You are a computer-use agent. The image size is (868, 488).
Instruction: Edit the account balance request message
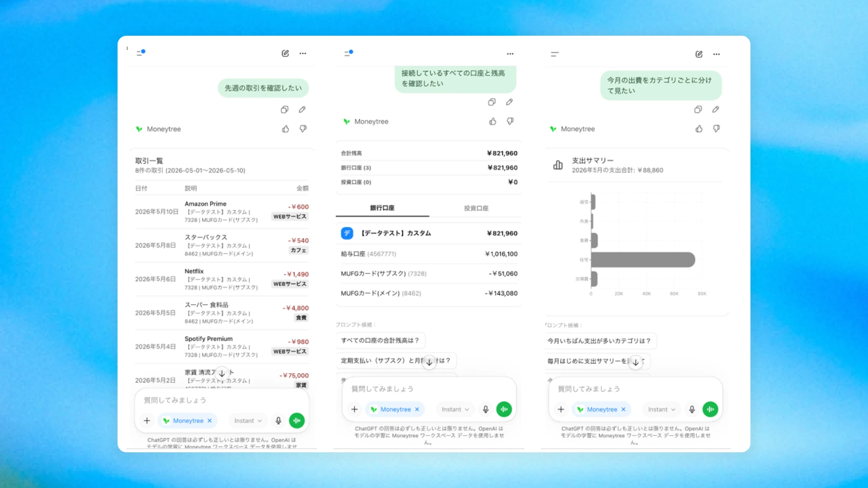(509, 102)
